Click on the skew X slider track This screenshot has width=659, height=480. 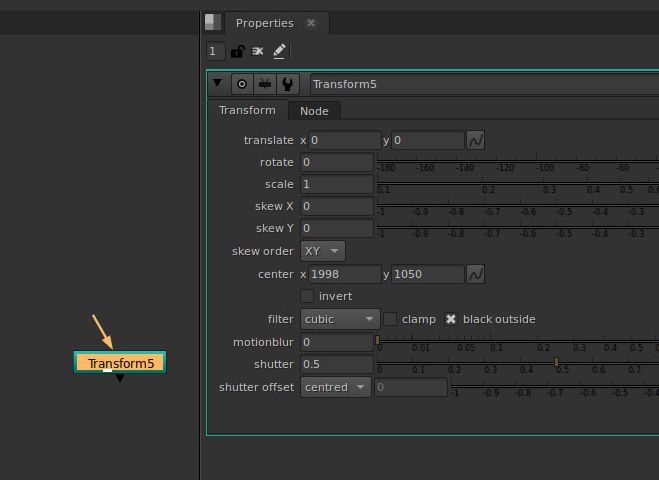518,205
